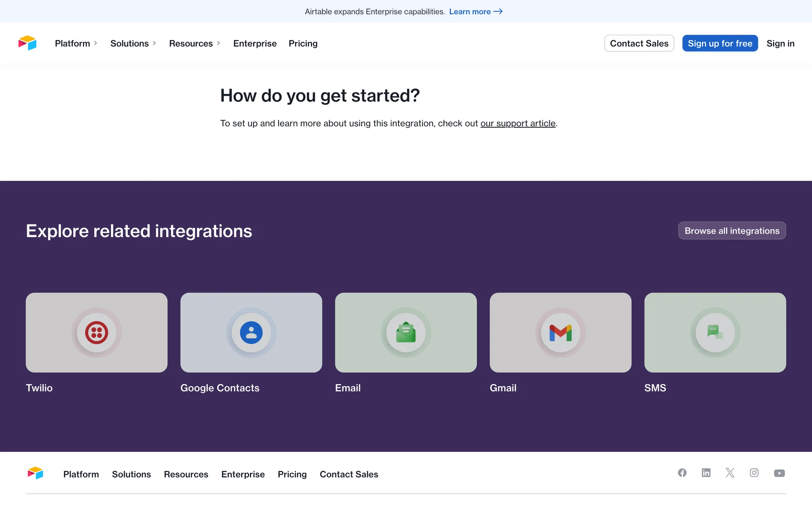Open the SMS integration card
812x508 pixels.
click(x=715, y=333)
